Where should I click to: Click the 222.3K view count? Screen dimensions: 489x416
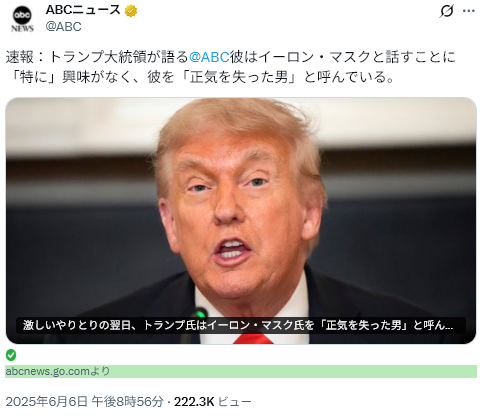(x=194, y=402)
